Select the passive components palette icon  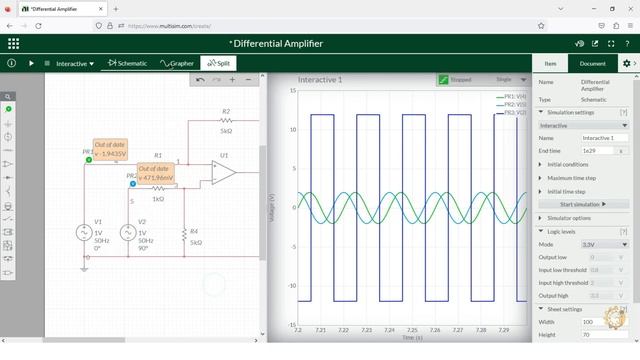(x=8, y=151)
